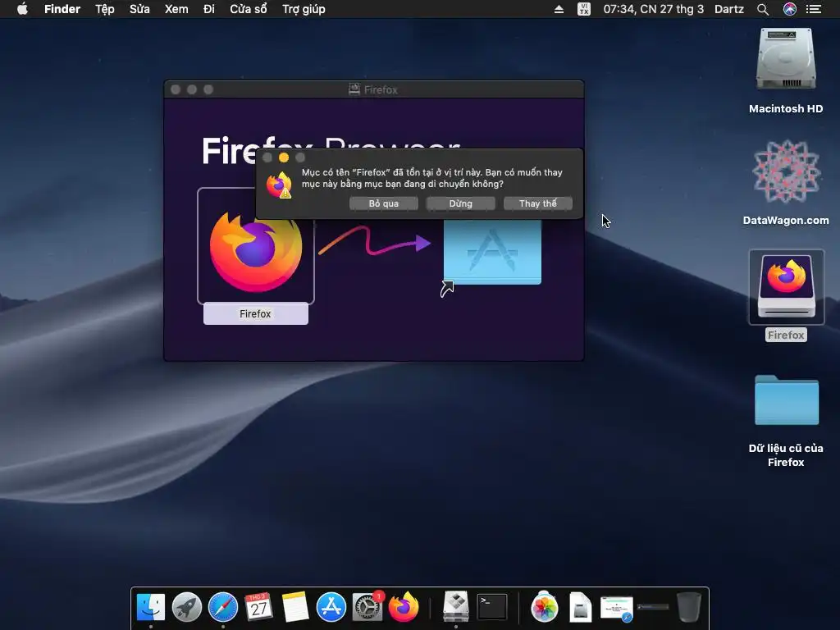Screen dimensions: 840x630
Task: Select the Firefox label under installer icon
Action: [256, 314]
